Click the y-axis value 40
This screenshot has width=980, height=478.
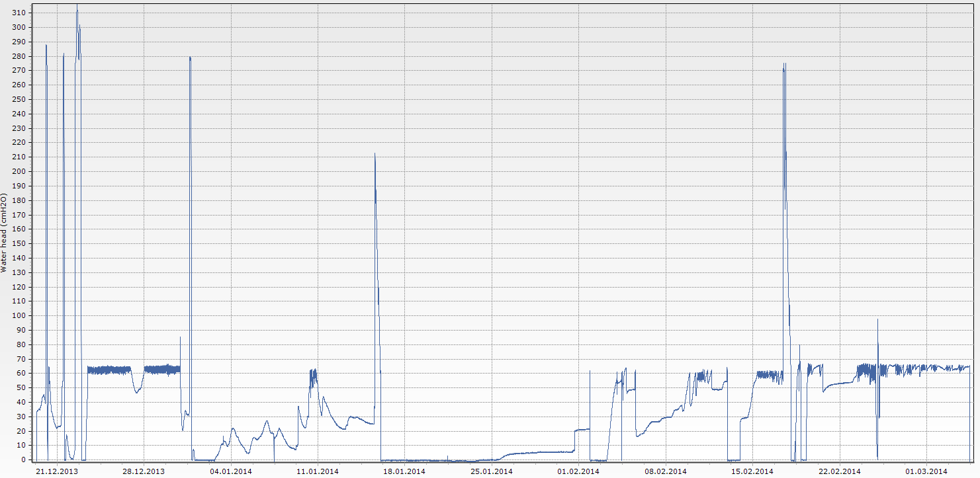click(21, 403)
